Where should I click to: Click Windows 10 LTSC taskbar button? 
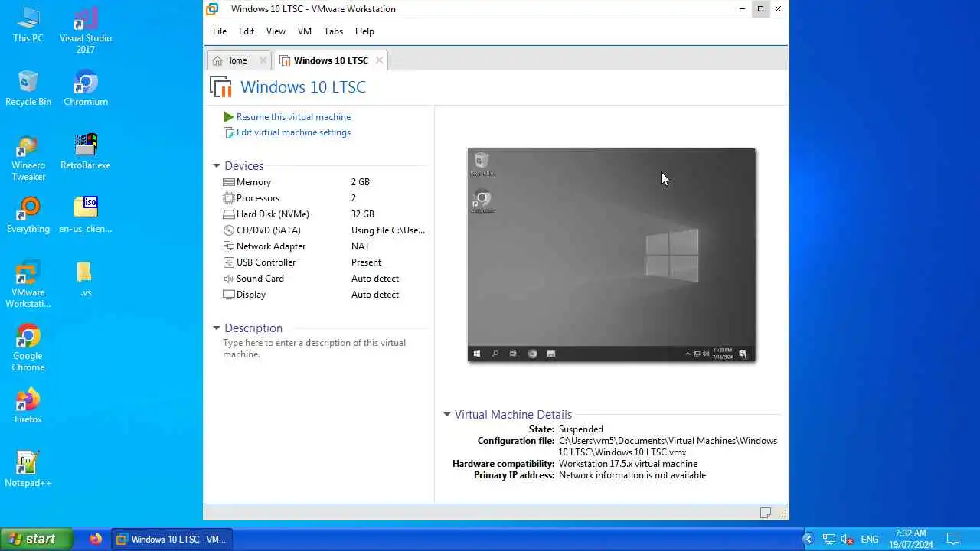(171, 539)
